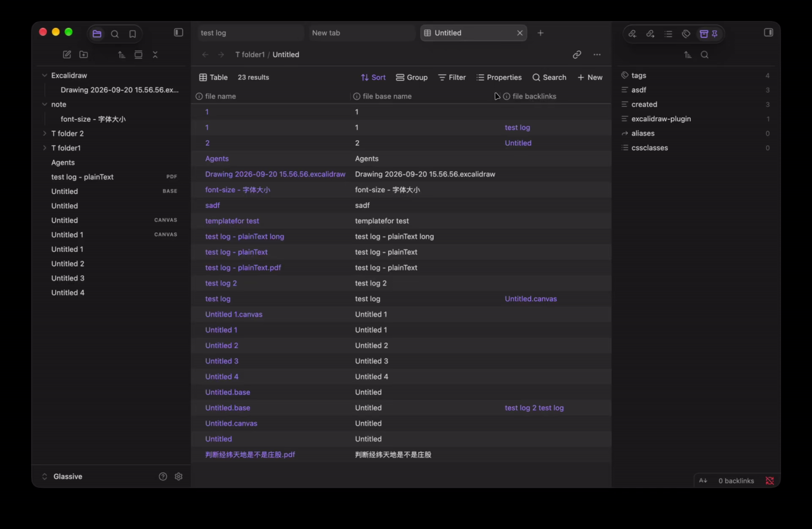Open the Untitled.canvas backlink in test log row
This screenshot has height=529, width=812.
coord(531,299)
